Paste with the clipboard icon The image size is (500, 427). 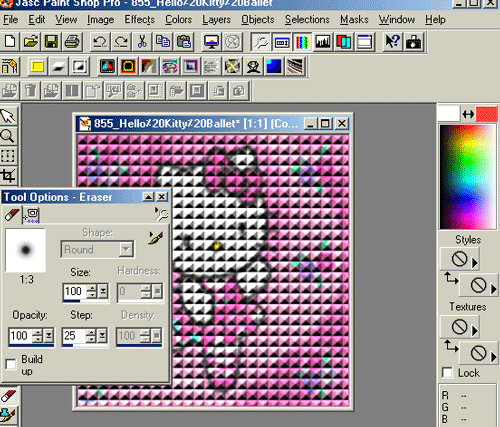183,42
